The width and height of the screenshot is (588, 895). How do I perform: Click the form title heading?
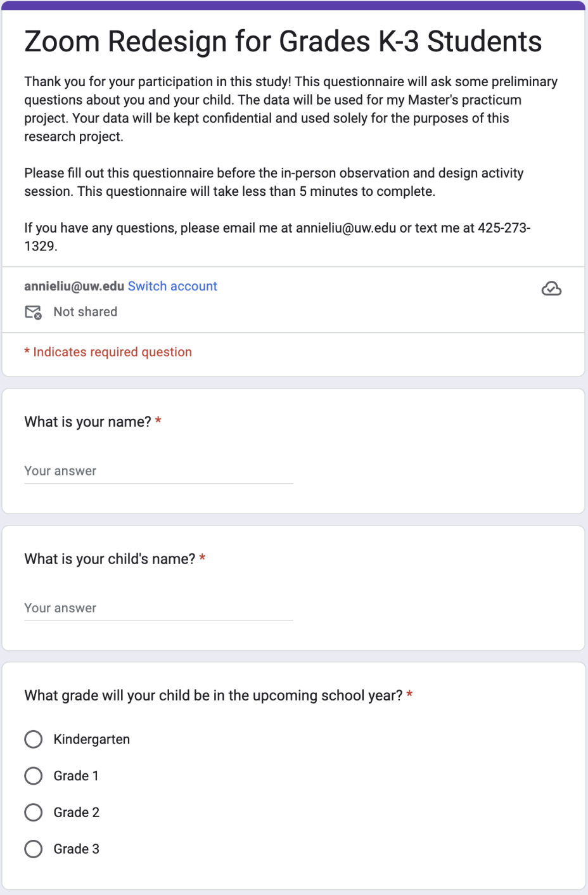pos(283,42)
